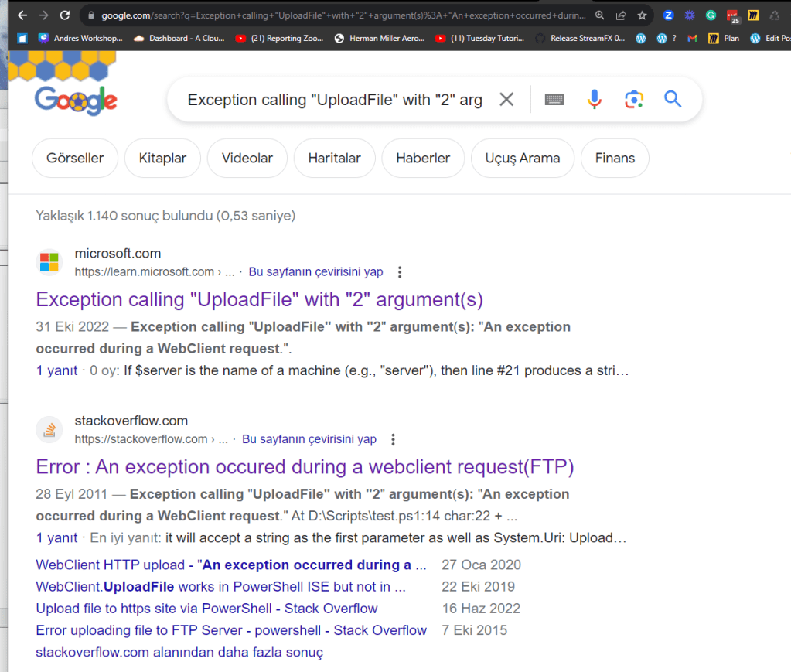Open the 1 yanıt link under Microsoft result
Viewport: 791px width, 672px height.
(x=56, y=370)
